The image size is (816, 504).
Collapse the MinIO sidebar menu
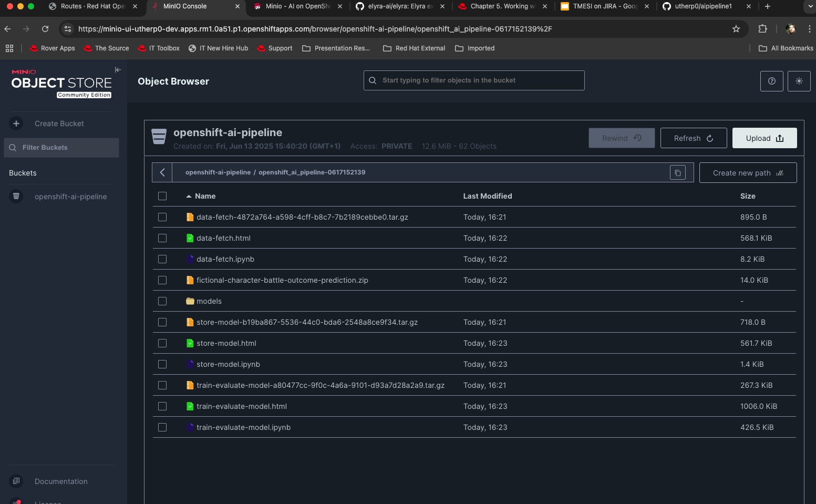pos(118,70)
